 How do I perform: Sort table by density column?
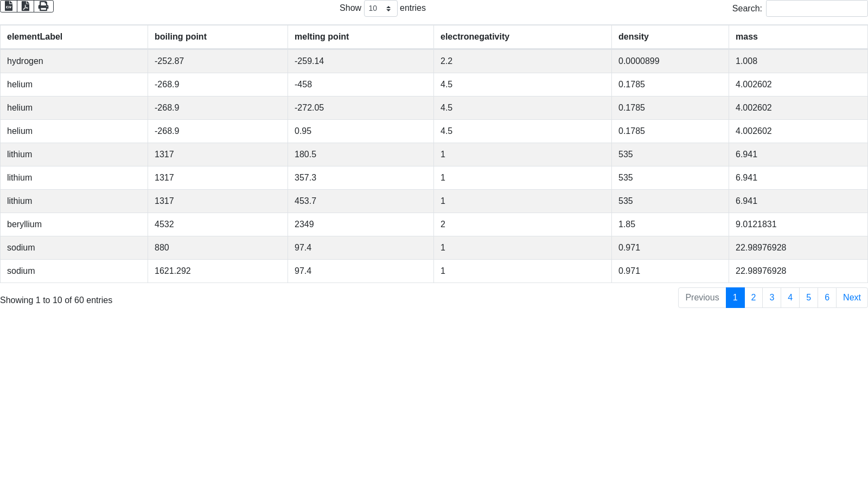(x=634, y=37)
